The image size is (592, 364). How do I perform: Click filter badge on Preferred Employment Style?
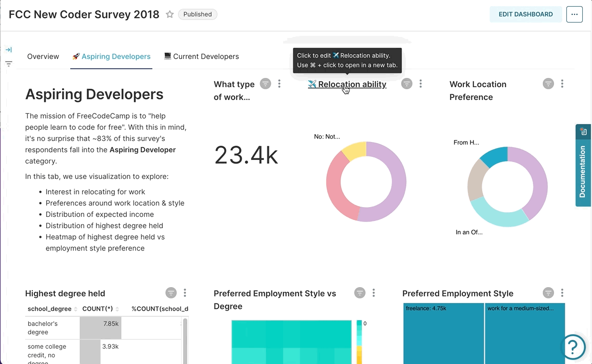[548, 293]
